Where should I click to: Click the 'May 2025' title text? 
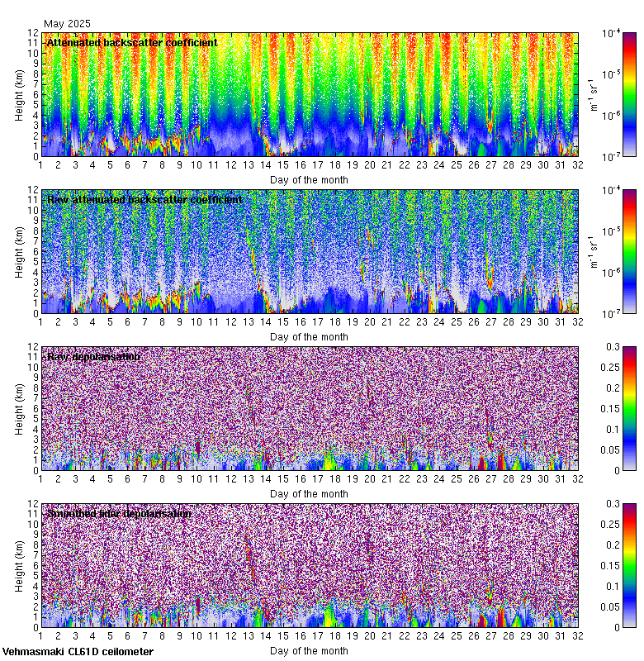coord(67,24)
